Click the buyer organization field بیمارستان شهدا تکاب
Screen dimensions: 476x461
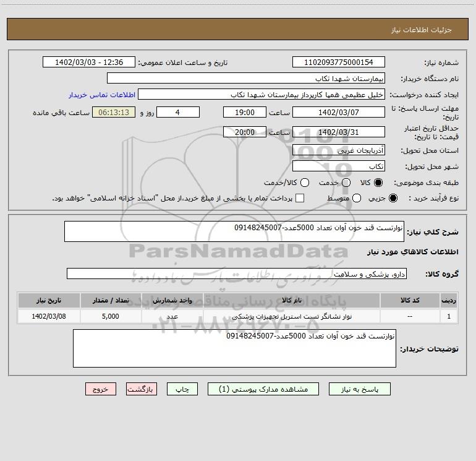coord(246,78)
